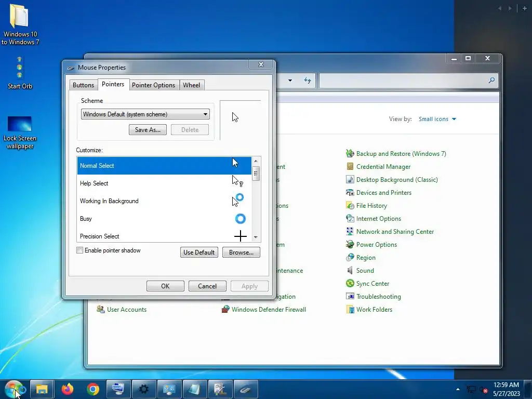Click the Region globe icon
The image size is (532, 399).
(x=350, y=257)
